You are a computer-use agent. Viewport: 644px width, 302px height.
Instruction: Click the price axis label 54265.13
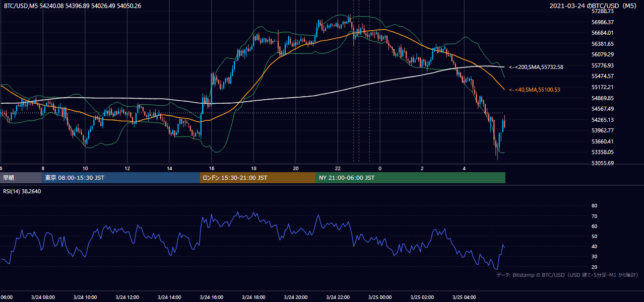603,120
